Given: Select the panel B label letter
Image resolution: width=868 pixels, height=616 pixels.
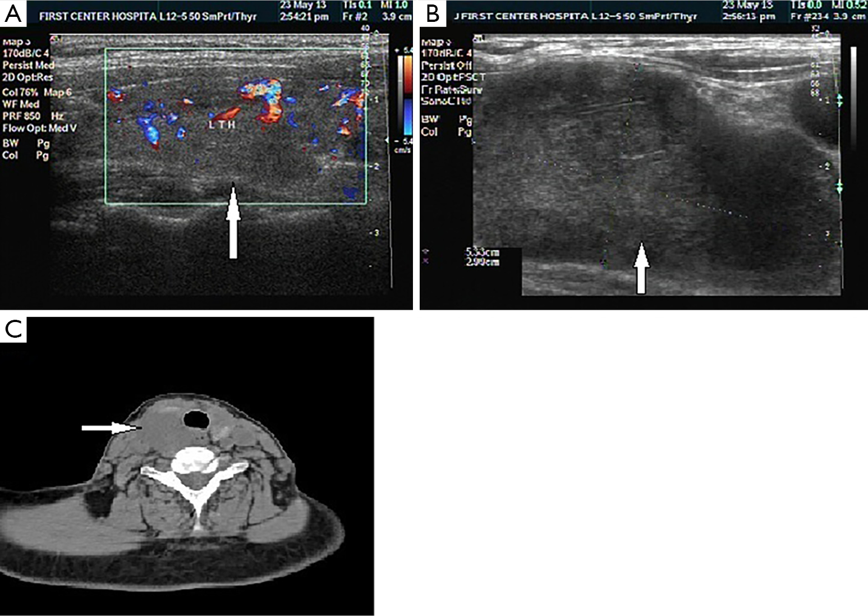Looking at the screenshot, I should tap(433, 14).
